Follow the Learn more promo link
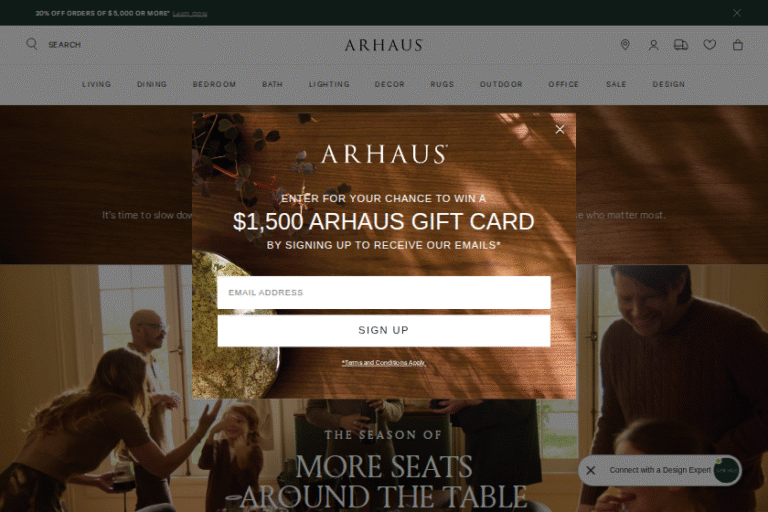Image resolution: width=768 pixels, height=512 pixels. click(190, 14)
